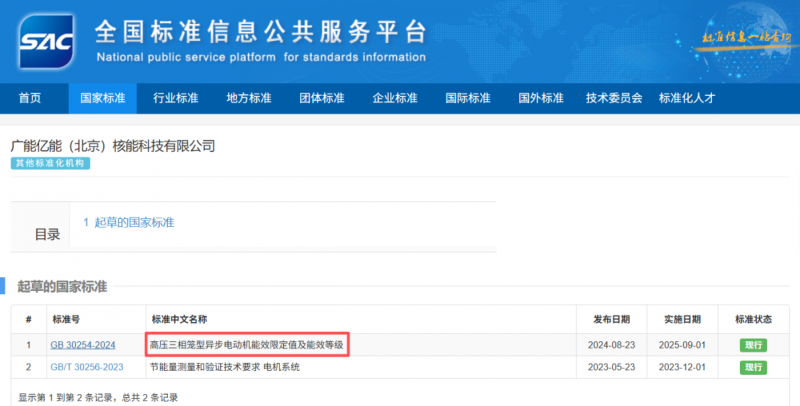Go to 行业标准 in navigation bar
Screen dimensions: 800x406
tap(175, 98)
